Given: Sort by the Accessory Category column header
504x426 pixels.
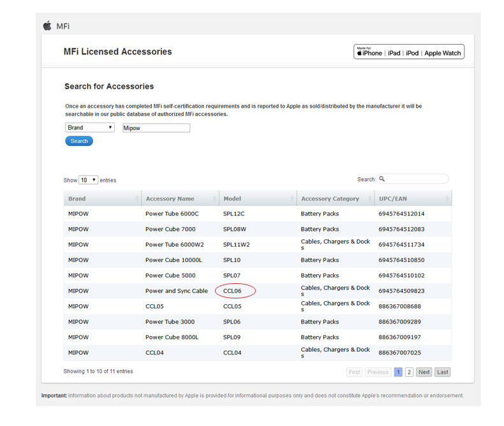Looking at the screenshot, I should tap(336, 198).
